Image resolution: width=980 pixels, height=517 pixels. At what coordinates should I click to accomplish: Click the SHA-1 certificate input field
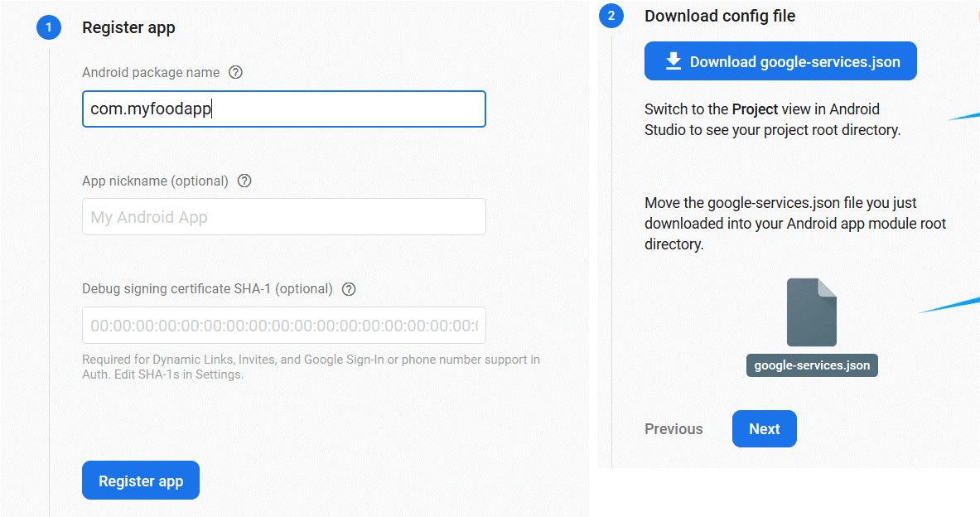coord(283,325)
